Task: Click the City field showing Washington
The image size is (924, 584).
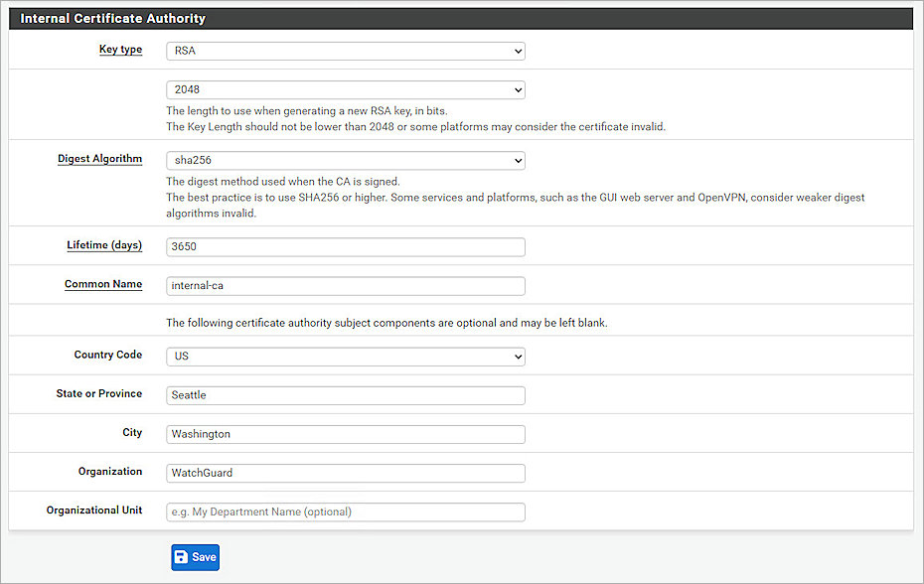Action: pos(345,433)
